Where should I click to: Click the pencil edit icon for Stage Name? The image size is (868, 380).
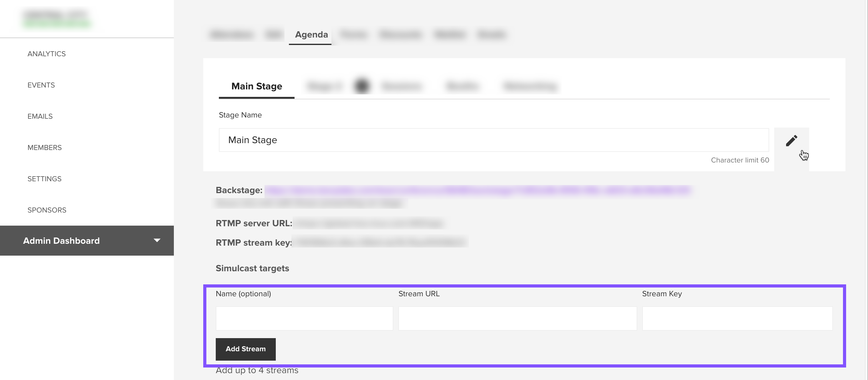tap(791, 141)
